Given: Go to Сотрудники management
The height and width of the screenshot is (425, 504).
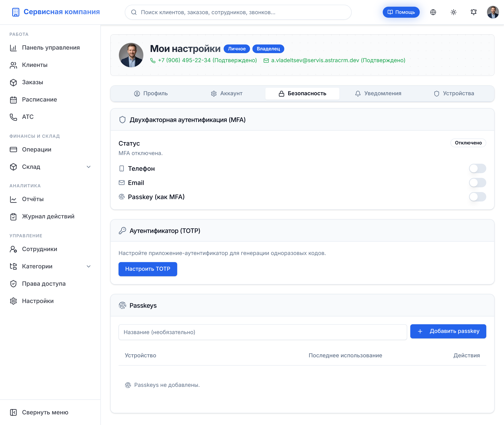Looking at the screenshot, I should pos(50,249).
